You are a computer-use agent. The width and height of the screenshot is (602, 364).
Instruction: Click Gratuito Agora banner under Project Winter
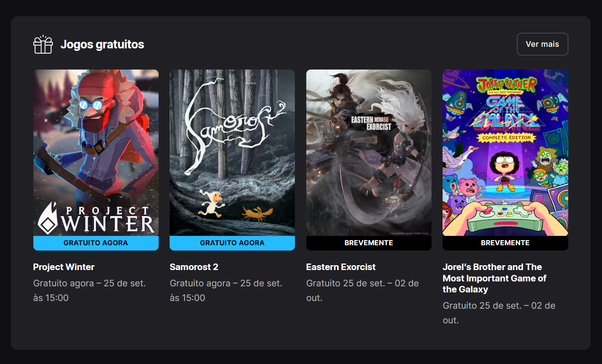coord(96,243)
